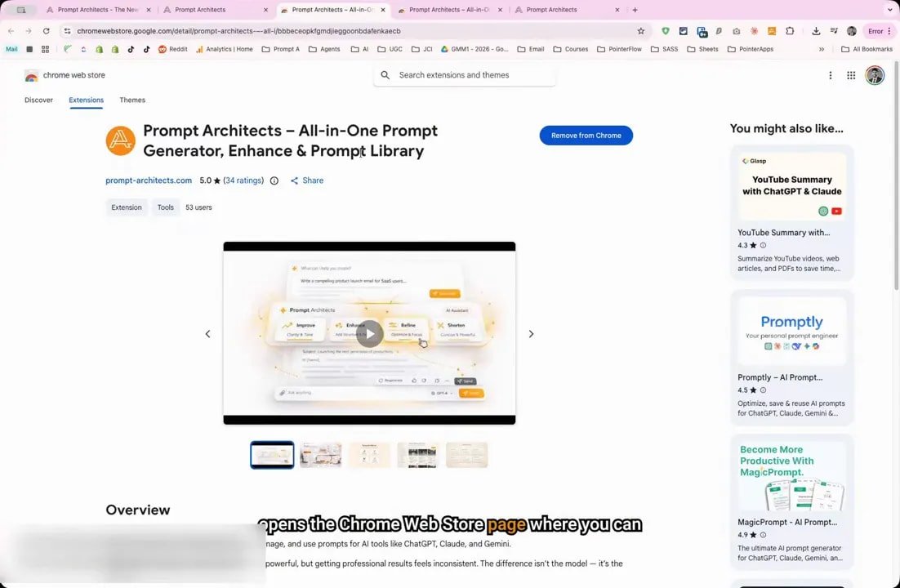Expand the tab search dropdown arrow

(x=889, y=10)
